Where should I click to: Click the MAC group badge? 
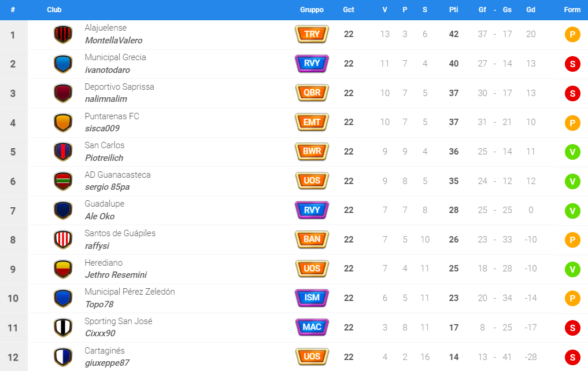click(312, 327)
